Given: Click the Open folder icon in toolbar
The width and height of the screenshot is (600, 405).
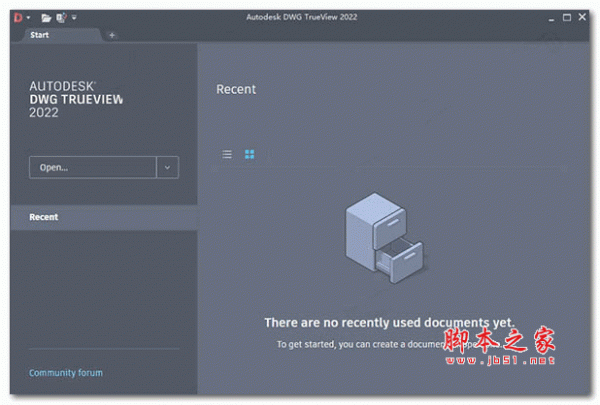Looking at the screenshot, I should (x=46, y=18).
